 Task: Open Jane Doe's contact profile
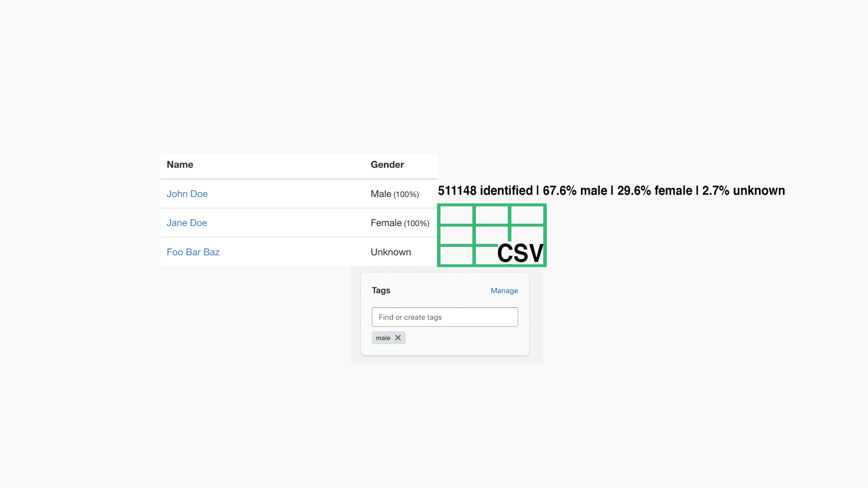coord(187,223)
